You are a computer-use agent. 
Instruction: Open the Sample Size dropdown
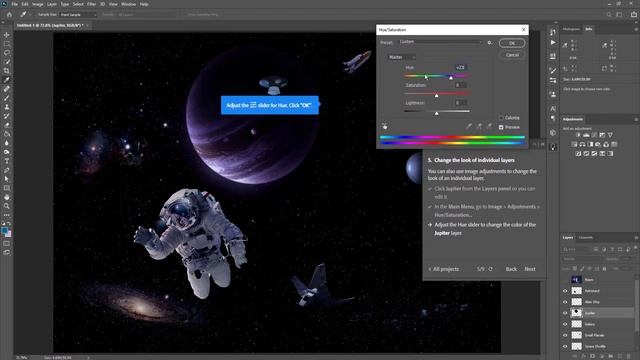point(78,15)
